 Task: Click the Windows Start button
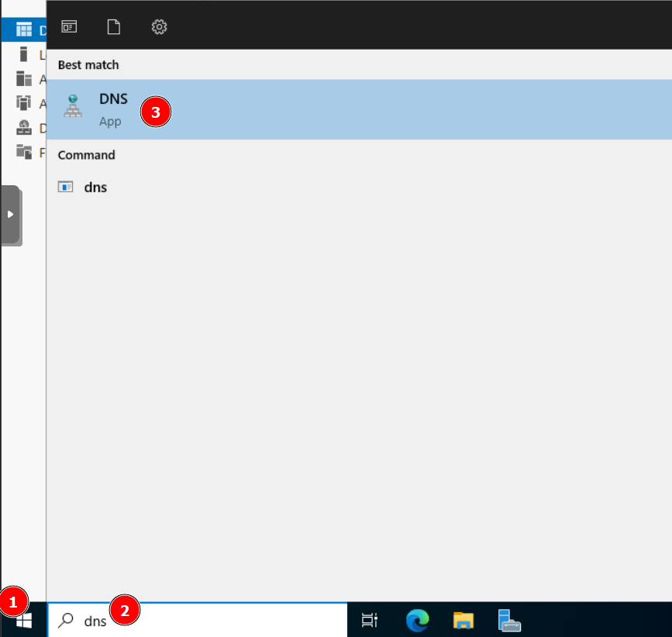pyautogui.click(x=23, y=619)
